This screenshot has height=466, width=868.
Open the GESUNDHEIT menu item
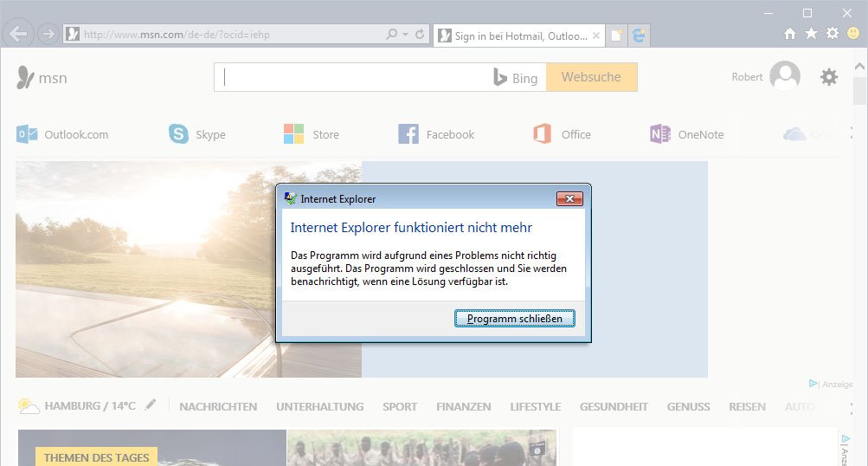pyautogui.click(x=614, y=407)
